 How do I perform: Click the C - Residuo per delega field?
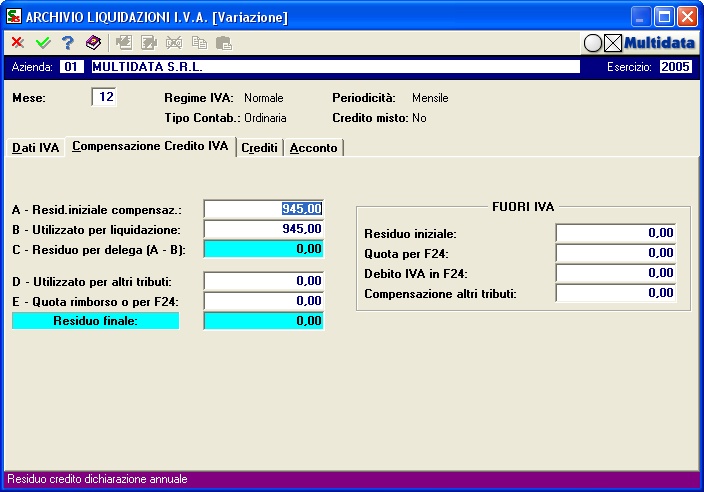click(x=264, y=249)
